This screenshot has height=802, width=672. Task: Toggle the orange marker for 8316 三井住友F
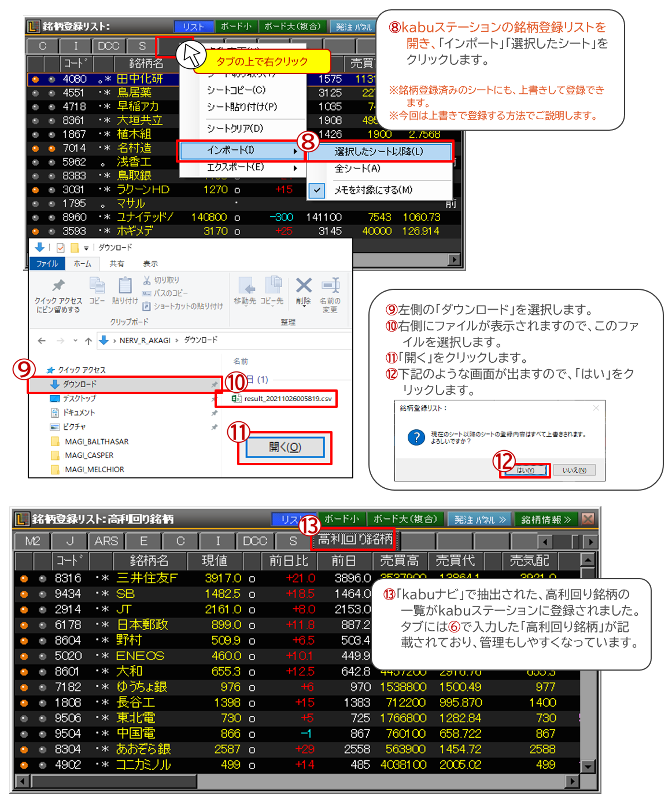[x=24, y=579]
